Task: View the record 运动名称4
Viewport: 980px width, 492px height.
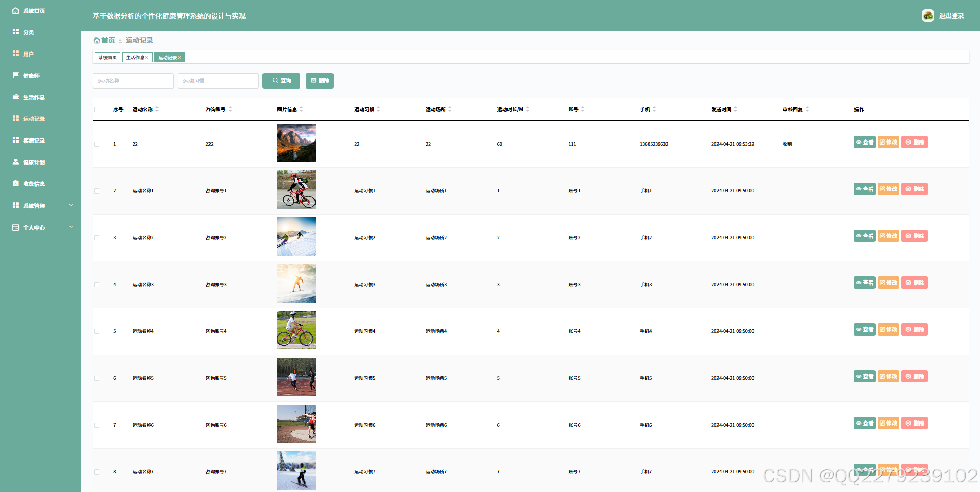Action: point(865,329)
